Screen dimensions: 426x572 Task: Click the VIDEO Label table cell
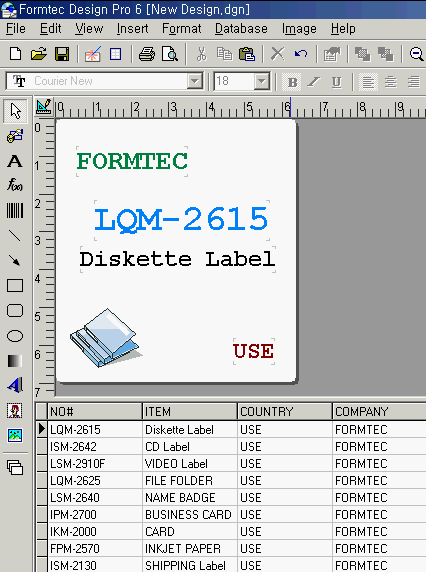pyautogui.click(x=190, y=464)
